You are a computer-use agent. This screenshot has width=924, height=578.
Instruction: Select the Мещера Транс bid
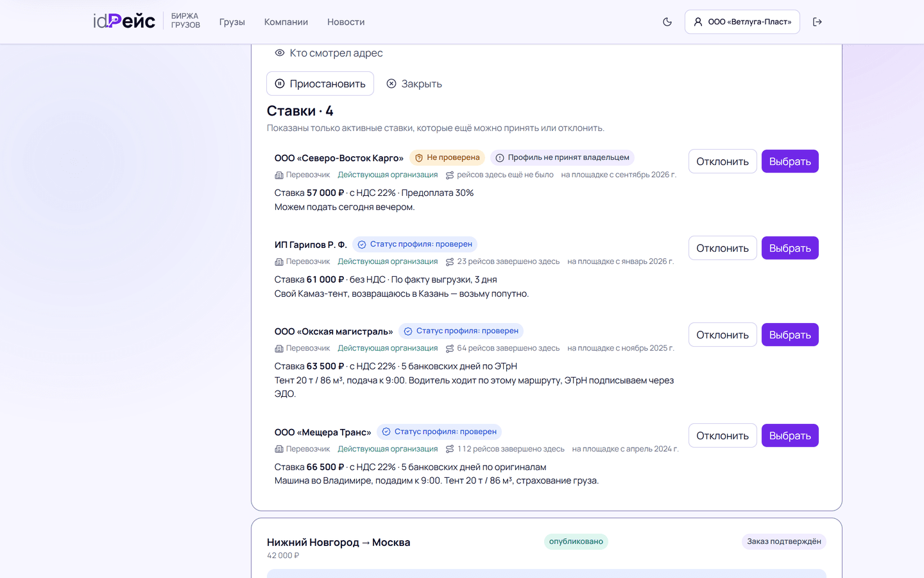[790, 435]
